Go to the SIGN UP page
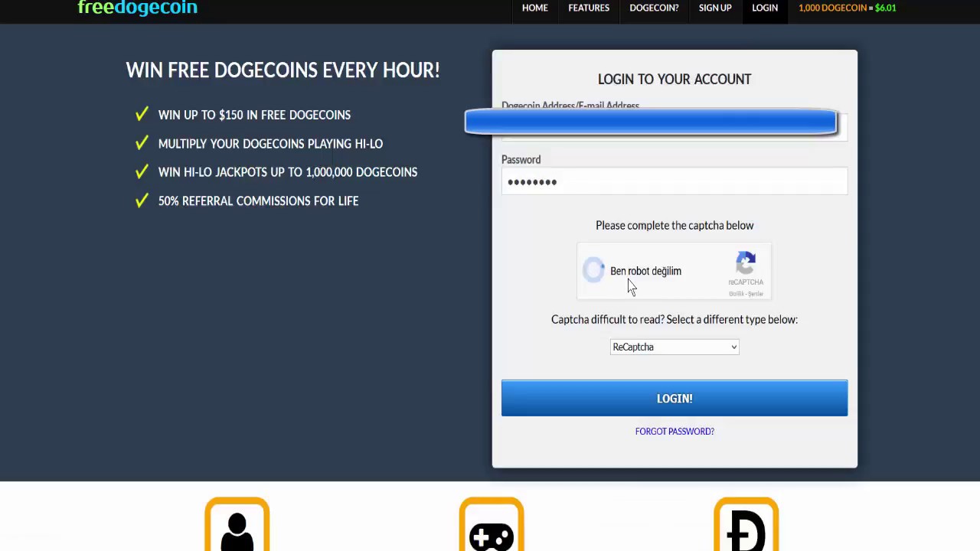 (x=715, y=8)
